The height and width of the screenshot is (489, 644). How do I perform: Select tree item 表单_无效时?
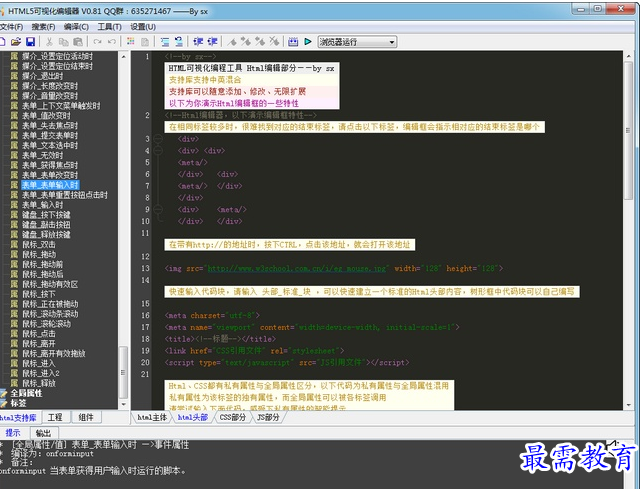(42, 155)
